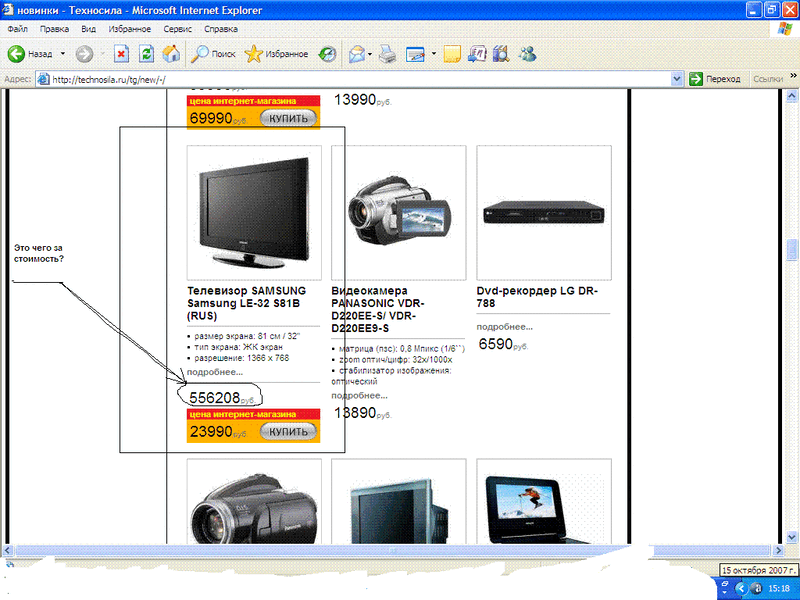800x600 pixels.
Task: Click the Переход go button
Action: pos(715,79)
